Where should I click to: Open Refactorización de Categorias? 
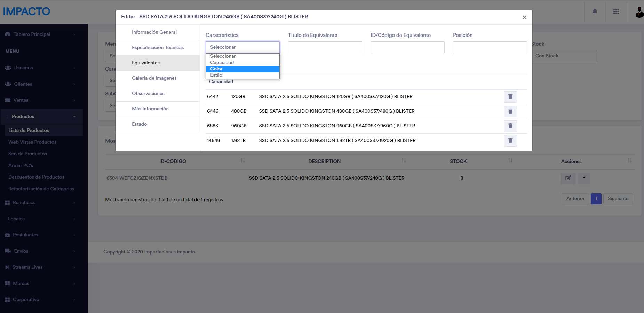pyautogui.click(x=41, y=189)
